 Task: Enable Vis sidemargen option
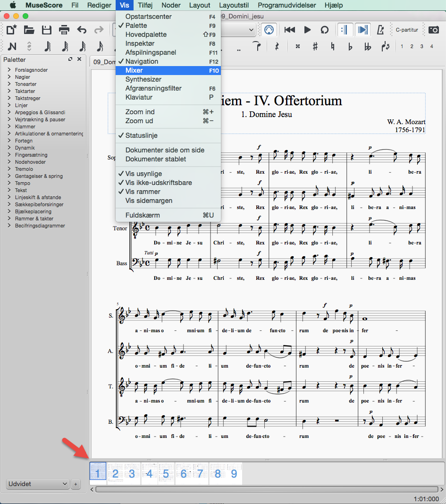point(168,201)
